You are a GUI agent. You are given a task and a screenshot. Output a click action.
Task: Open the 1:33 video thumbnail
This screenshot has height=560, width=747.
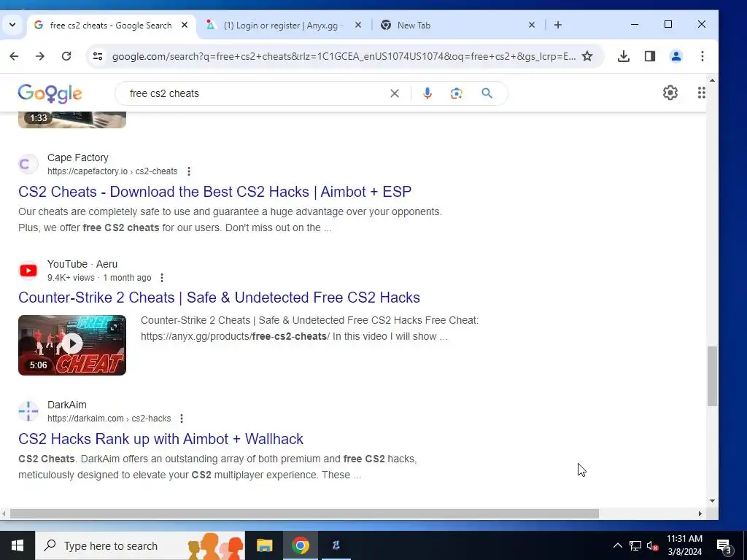click(x=72, y=120)
